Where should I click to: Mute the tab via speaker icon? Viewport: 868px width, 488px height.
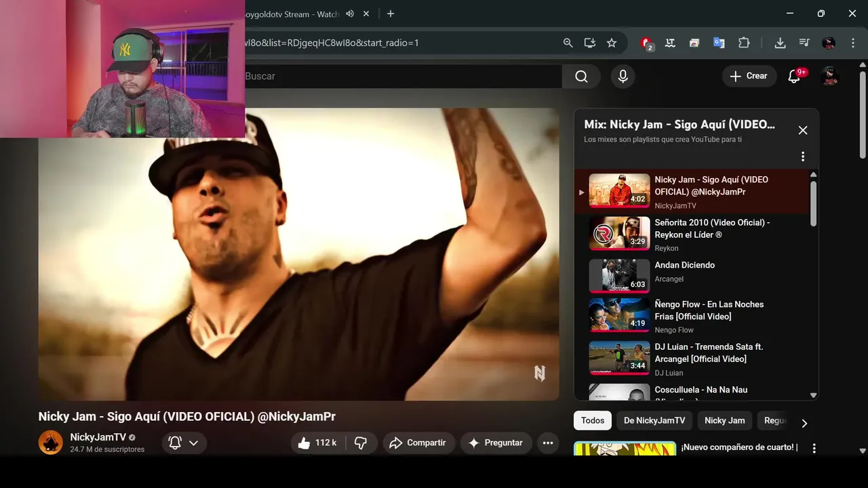click(x=350, y=14)
